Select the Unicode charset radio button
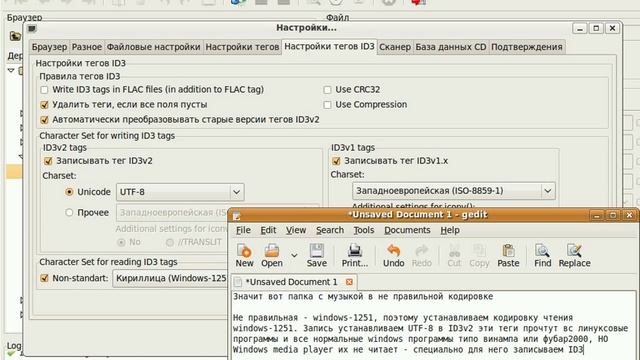Screen dimensions: 640x360 pyautogui.click(x=69, y=192)
